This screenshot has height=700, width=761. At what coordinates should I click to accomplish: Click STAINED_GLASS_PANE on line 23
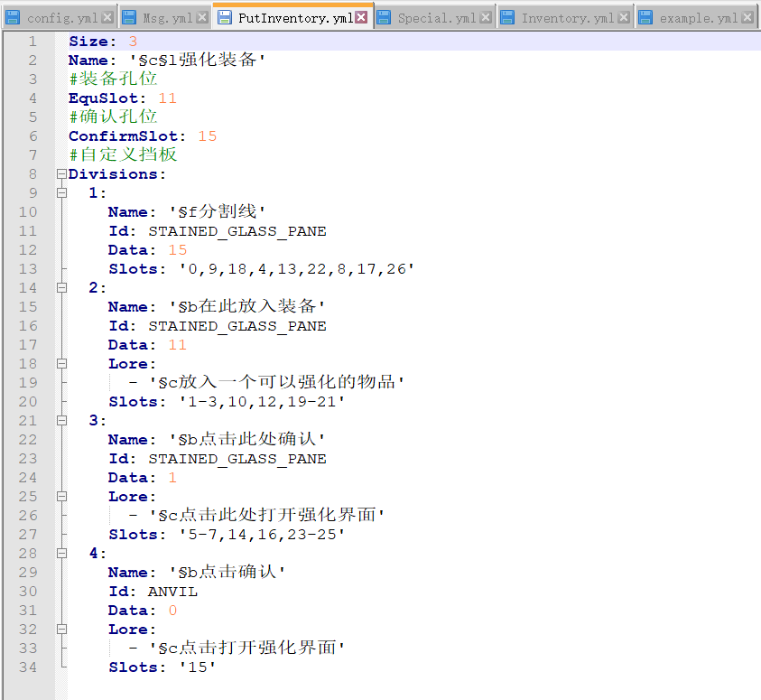[x=237, y=459]
